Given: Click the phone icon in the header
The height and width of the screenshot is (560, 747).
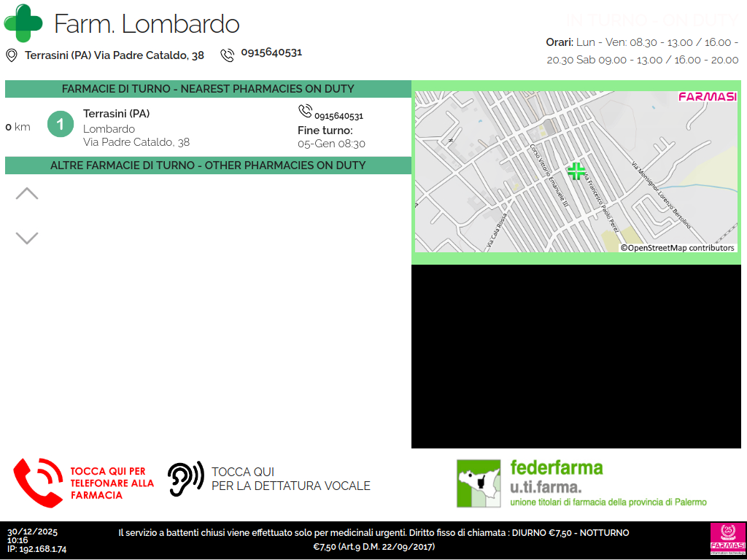Looking at the screenshot, I should (x=228, y=55).
